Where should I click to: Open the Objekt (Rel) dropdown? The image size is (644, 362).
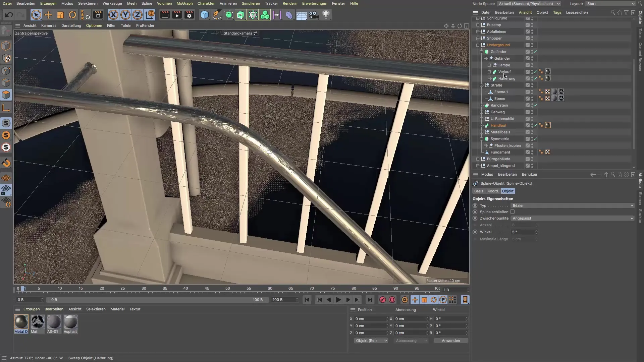[371, 341]
